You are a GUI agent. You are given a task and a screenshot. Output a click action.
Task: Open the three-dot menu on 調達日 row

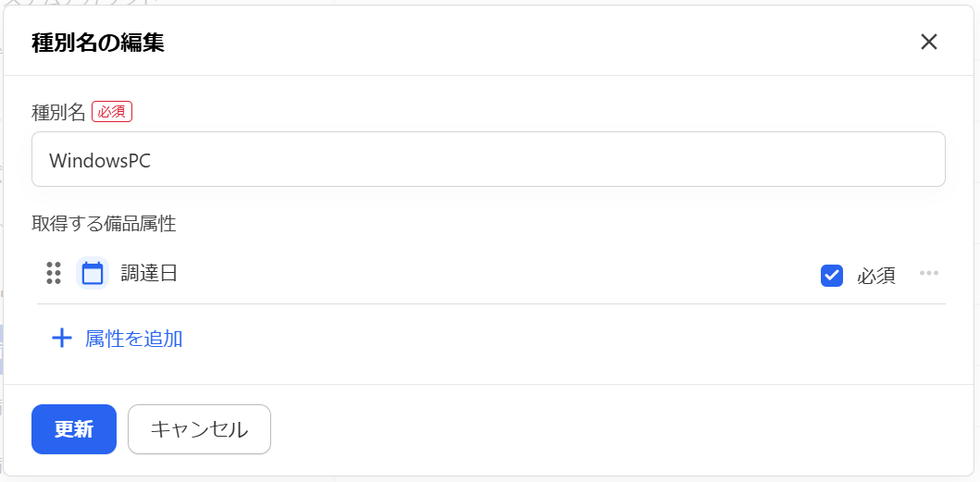click(929, 273)
